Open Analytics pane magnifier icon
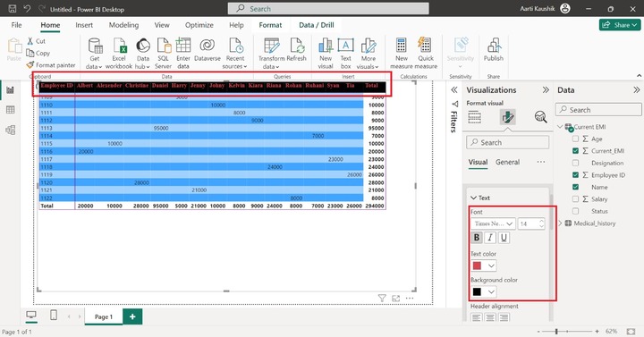 [540, 117]
